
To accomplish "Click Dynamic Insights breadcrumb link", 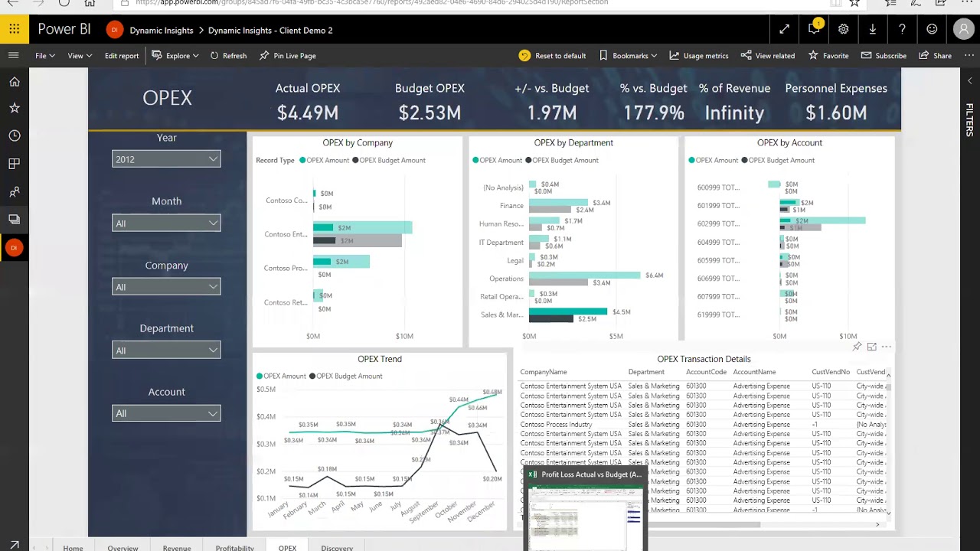I will (x=162, y=31).
